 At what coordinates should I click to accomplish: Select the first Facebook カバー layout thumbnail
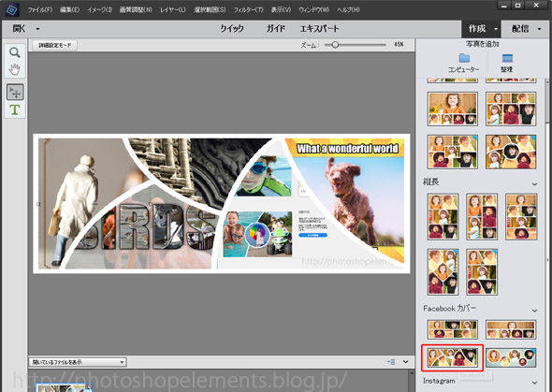(x=453, y=329)
